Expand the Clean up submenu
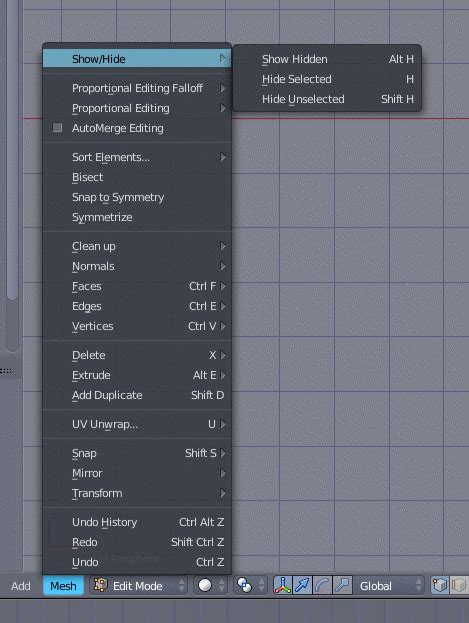The image size is (469, 623). click(x=137, y=246)
